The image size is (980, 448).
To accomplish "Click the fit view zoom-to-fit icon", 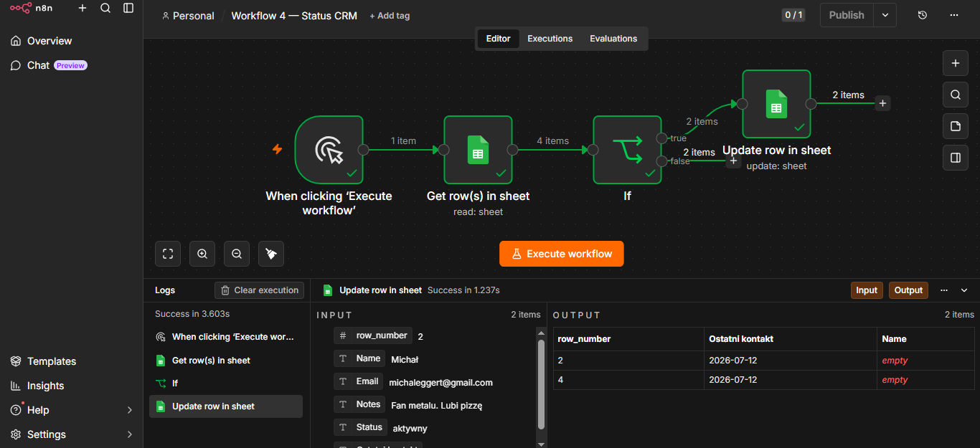I will (x=168, y=254).
